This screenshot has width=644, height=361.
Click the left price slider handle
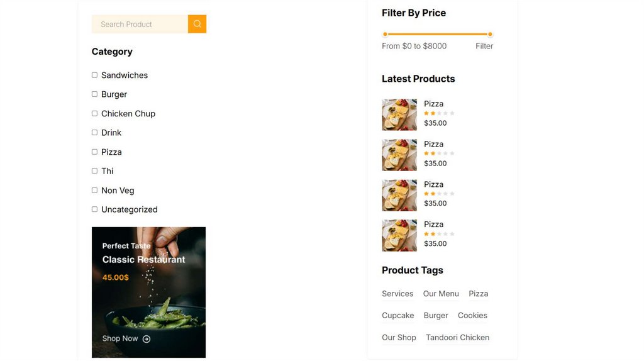tap(385, 34)
